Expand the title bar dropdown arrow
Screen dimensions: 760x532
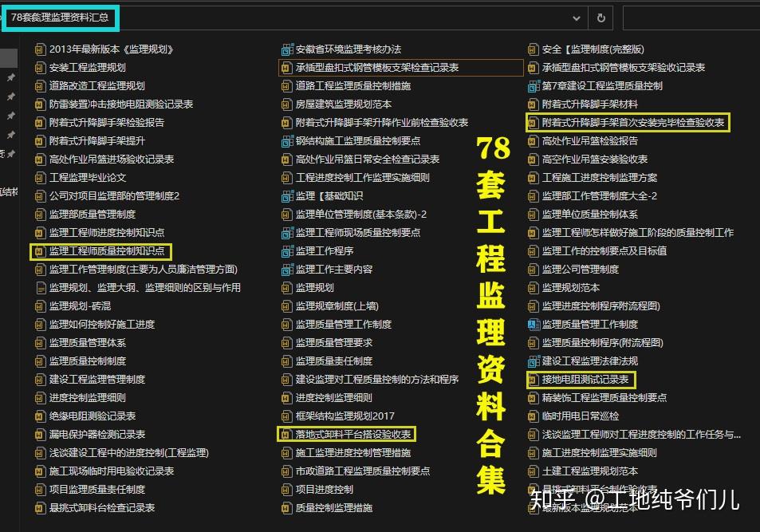[x=577, y=18]
